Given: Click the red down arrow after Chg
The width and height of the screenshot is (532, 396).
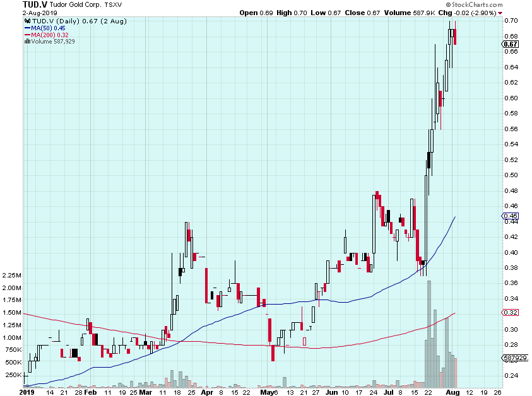Looking at the screenshot, I should tap(500, 13).
